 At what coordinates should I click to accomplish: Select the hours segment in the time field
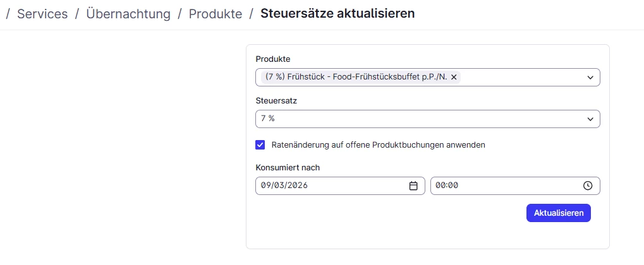440,186
